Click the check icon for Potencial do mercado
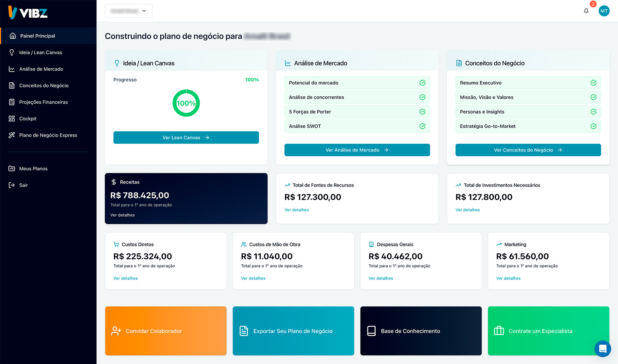This screenshot has height=364, width=618. point(422,82)
